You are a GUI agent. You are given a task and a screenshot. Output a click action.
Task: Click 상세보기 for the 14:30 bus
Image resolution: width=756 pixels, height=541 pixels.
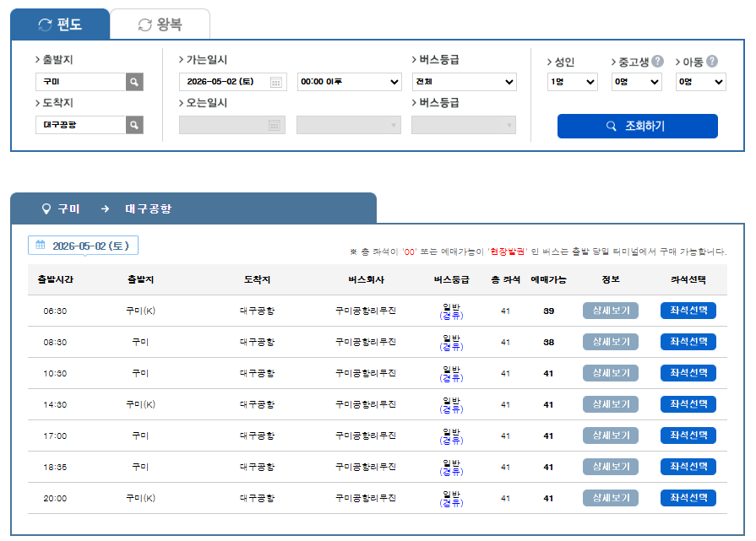(x=611, y=404)
